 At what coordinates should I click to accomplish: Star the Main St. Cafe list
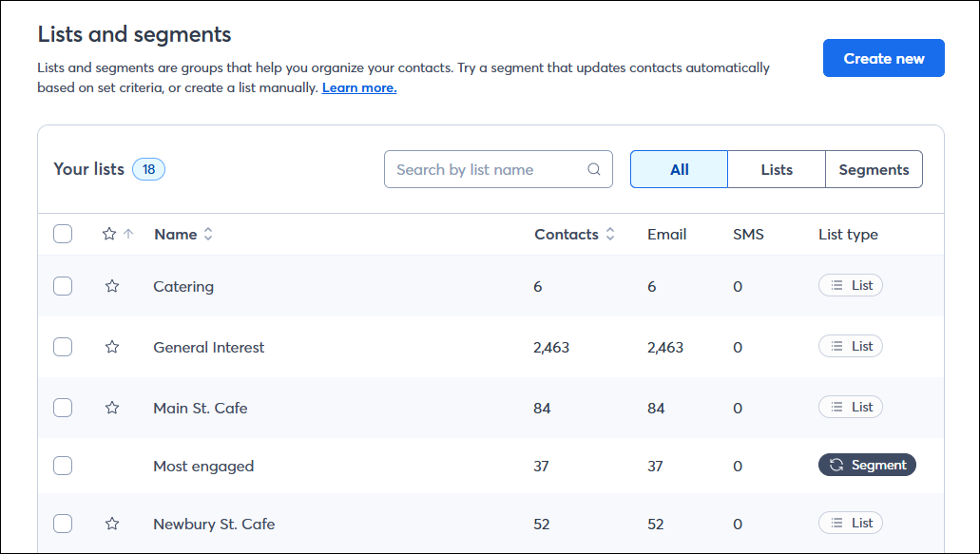(x=112, y=408)
